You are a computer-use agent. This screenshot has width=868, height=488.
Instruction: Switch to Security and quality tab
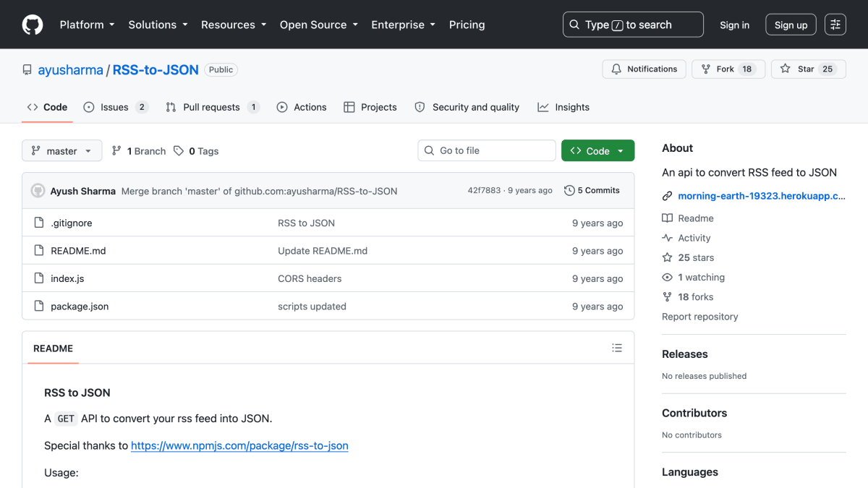coord(467,107)
